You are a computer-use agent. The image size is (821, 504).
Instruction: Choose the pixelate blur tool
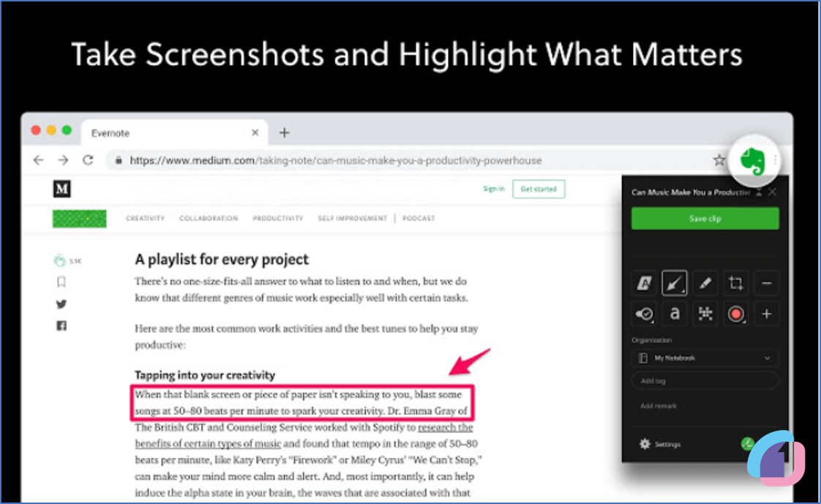[705, 314]
